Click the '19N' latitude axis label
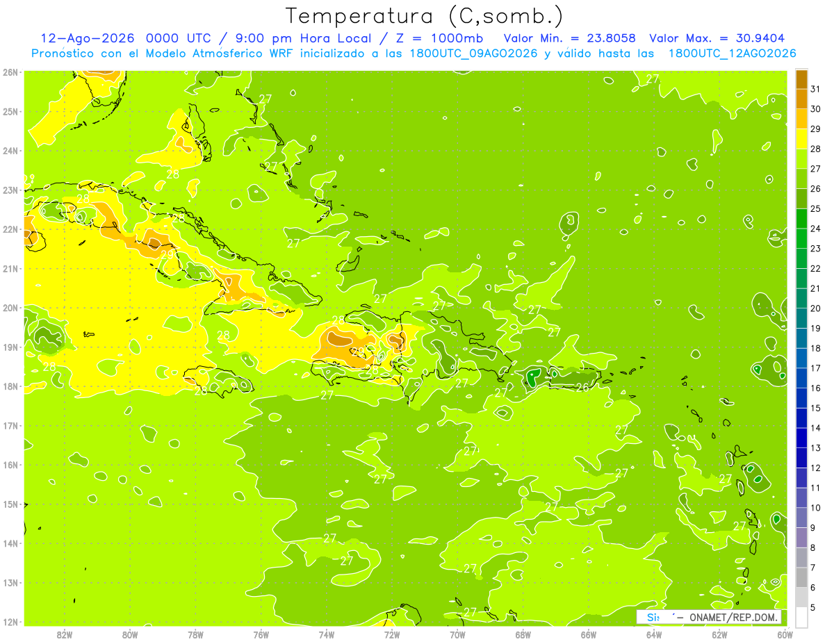 pyautogui.click(x=10, y=347)
